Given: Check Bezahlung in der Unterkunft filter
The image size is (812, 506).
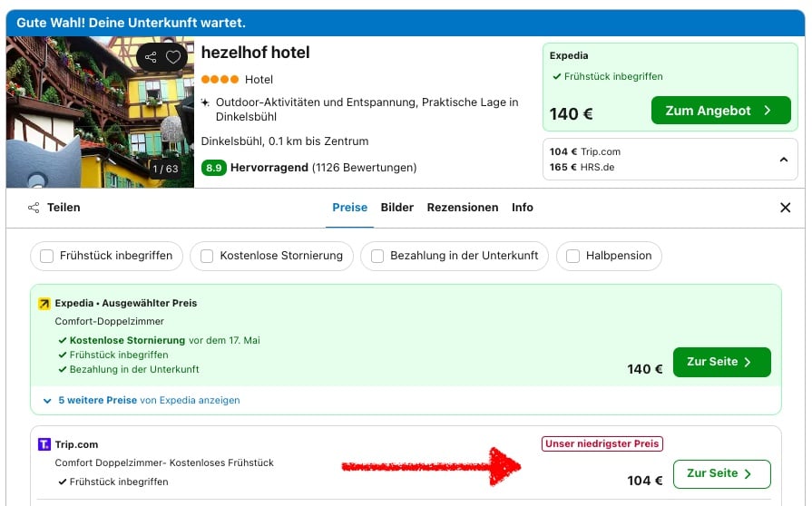Looking at the screenshot, I should 377,256.
